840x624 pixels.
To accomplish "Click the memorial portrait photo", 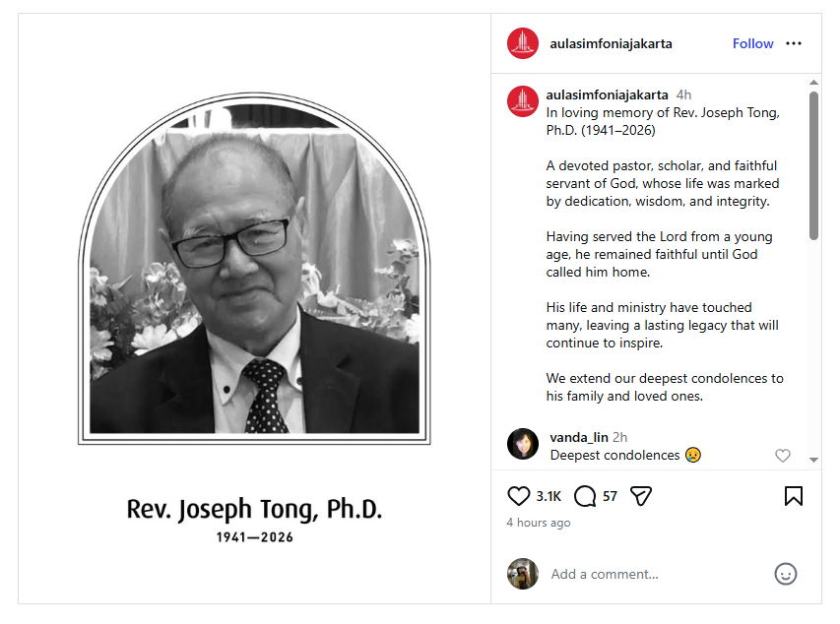I will (x=254, y=285).
